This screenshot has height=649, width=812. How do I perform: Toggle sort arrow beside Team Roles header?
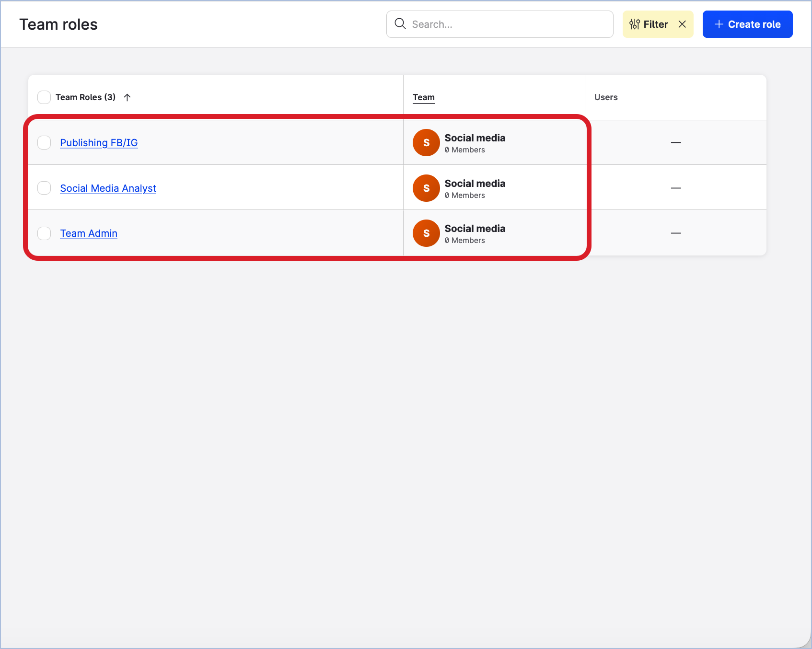point(127,97)
